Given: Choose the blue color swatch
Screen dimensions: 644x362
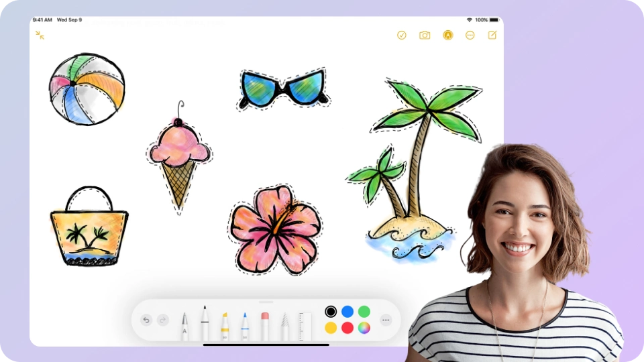Looking at the screenshot, I should [x=347, y=312].
